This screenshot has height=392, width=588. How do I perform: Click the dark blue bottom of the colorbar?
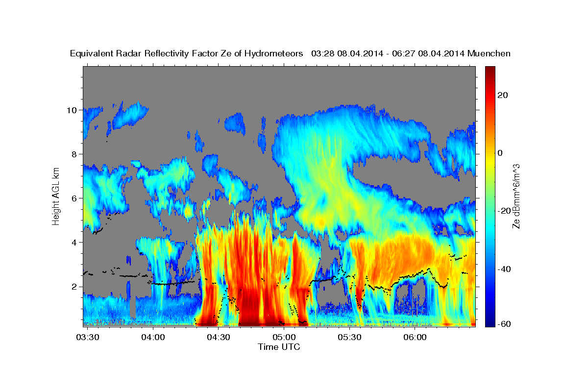(490, 321)
